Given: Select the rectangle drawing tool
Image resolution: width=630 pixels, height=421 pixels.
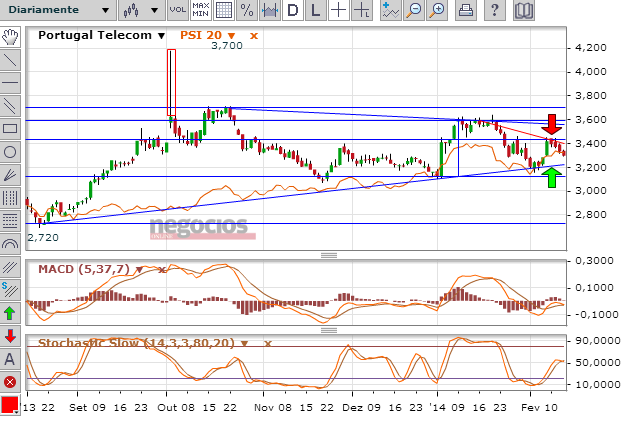Looking at the screenshot, I should [10, 129].
